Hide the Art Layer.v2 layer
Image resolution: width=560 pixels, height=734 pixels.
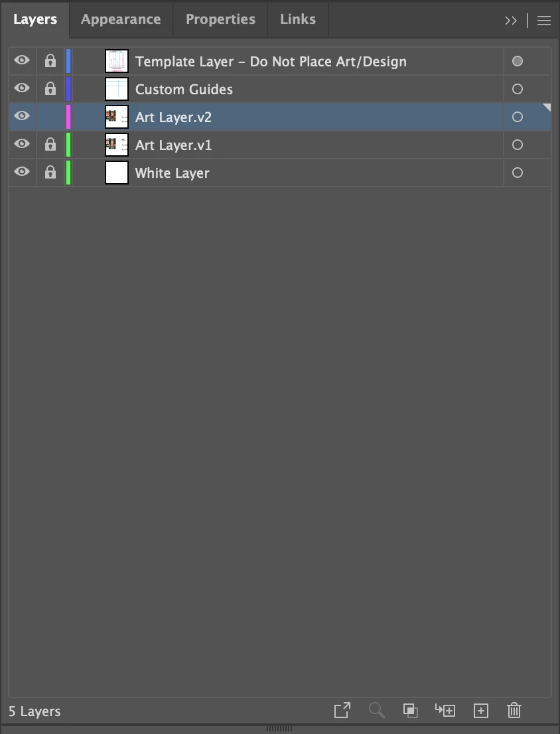click(x=21, y=115)
